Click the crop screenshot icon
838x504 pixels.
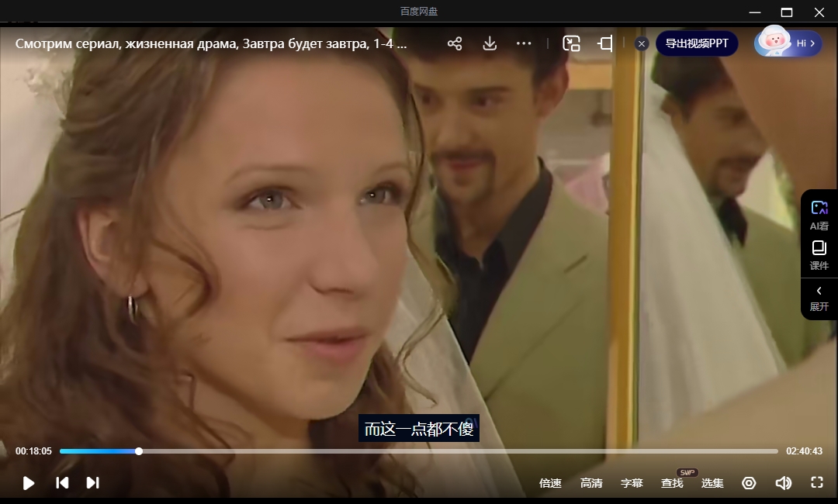pyautogui.click(x=605, y=43)
